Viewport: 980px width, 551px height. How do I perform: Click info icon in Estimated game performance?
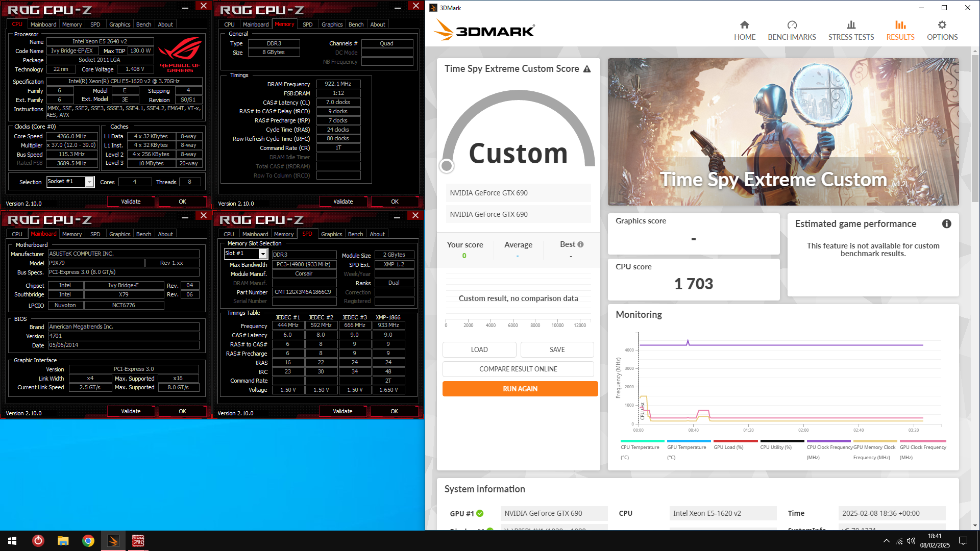tap(946, 224)
